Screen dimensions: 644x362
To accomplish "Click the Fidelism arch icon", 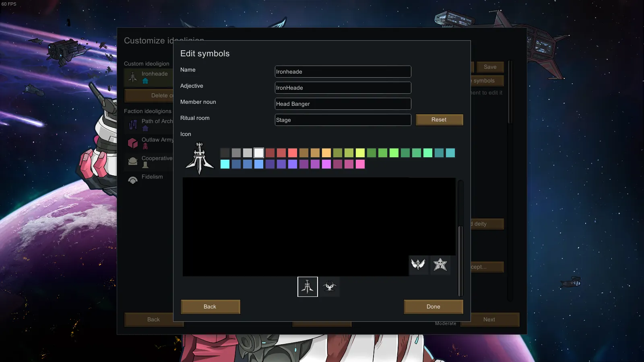I will click(133, 180).
